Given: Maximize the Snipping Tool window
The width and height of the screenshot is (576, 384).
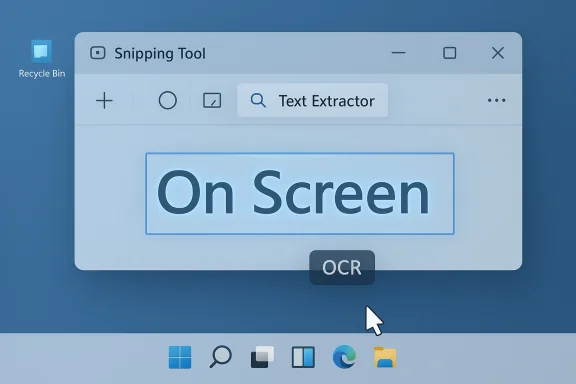Looking at the screenshot, I should (450, 53).
